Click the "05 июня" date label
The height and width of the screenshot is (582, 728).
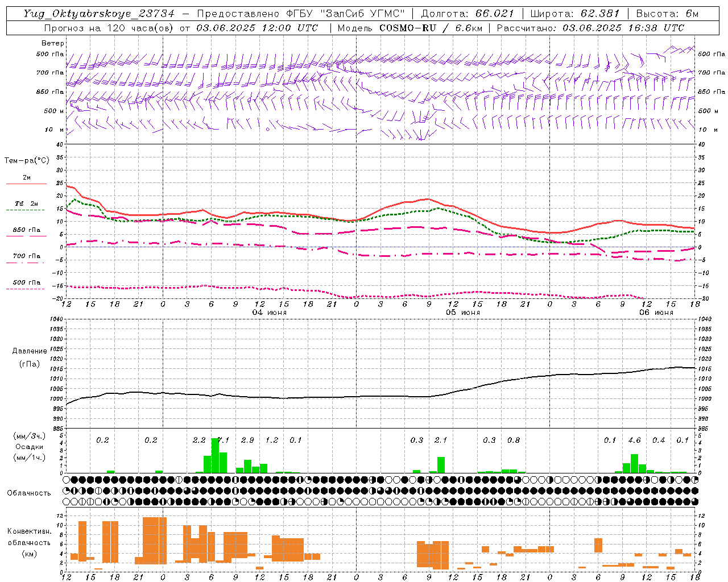pos(463,312)
